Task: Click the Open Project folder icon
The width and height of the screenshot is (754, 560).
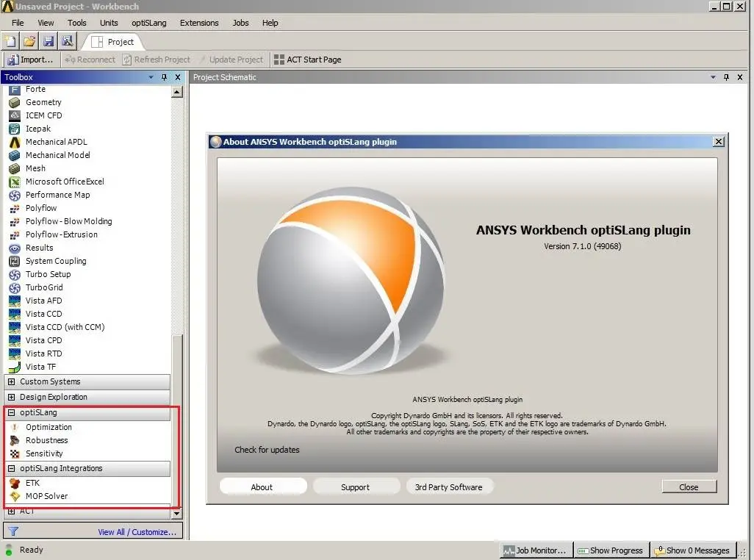Action: coord(29,41)
